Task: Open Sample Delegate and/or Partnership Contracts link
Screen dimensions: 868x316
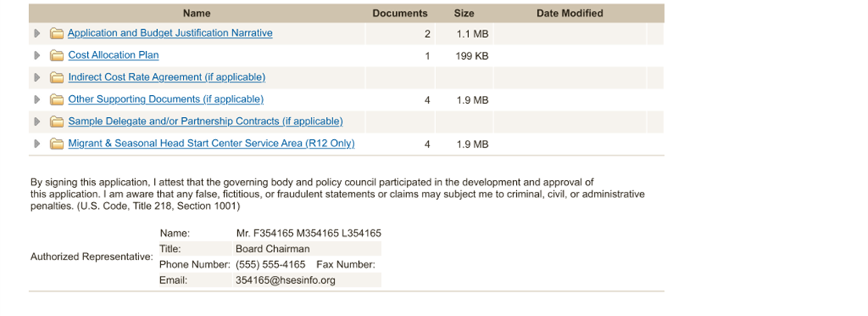Action: pyautogui.click(x=205, y=122)
